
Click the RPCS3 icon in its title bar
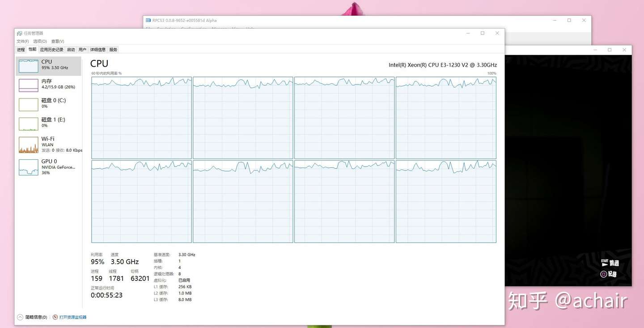[148, 20]
